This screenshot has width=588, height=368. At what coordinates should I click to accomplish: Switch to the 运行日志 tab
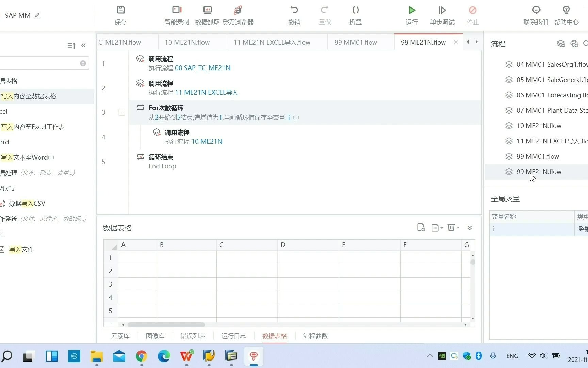click(x=234, y=336)
